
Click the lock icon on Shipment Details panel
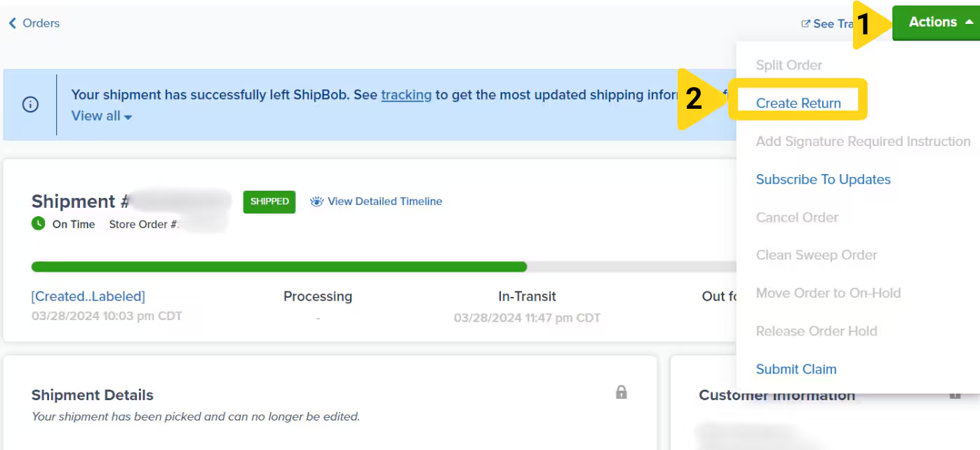(622, 393)
